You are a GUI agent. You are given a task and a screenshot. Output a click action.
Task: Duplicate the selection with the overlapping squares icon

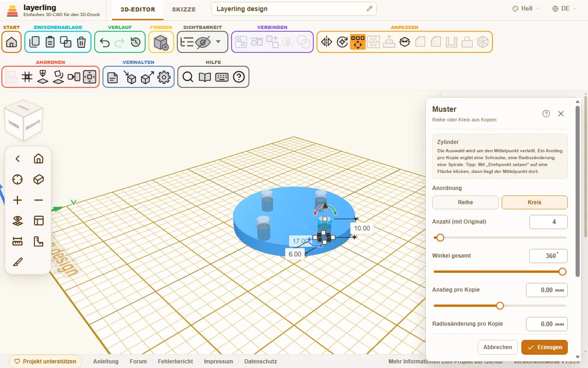(66, 42)
